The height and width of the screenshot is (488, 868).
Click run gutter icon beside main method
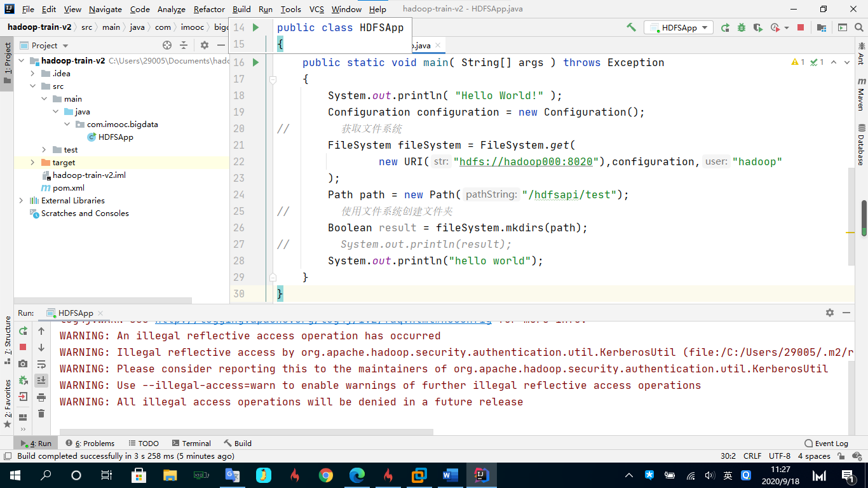255,62
